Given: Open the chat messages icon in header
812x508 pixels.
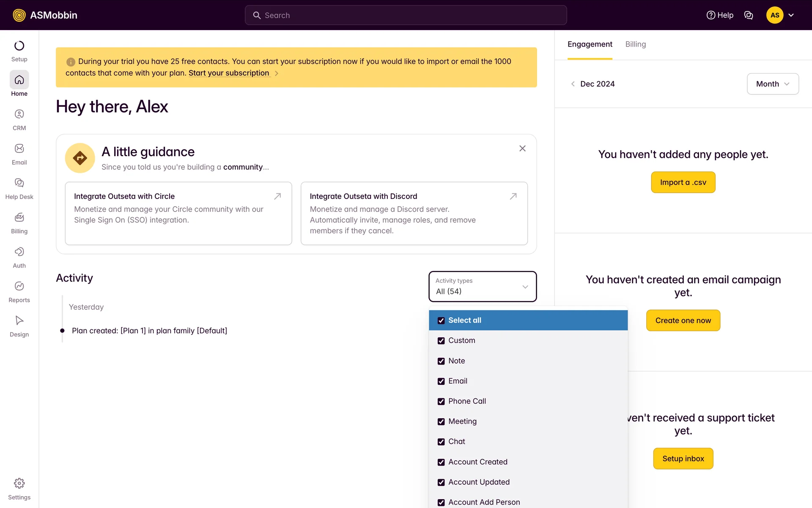Looking at the screenshot, I should [748, 15].
